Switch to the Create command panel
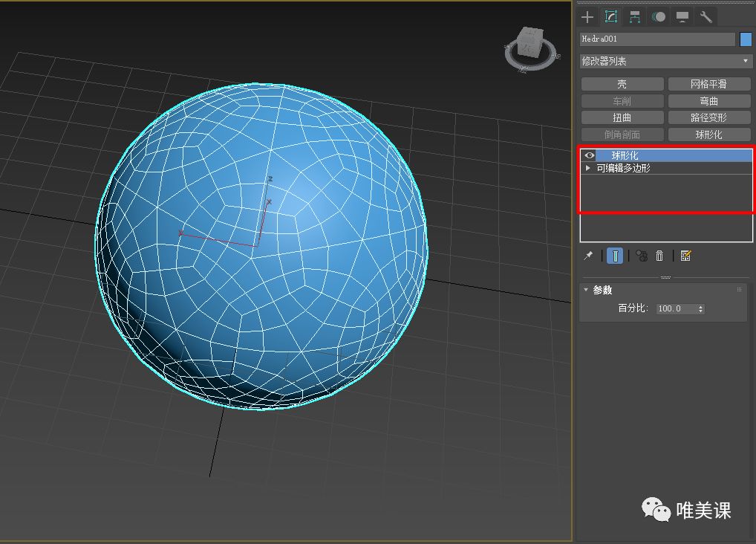Image resolution: width=756 pixels, height=544 pixels. [x=586, y=16]
